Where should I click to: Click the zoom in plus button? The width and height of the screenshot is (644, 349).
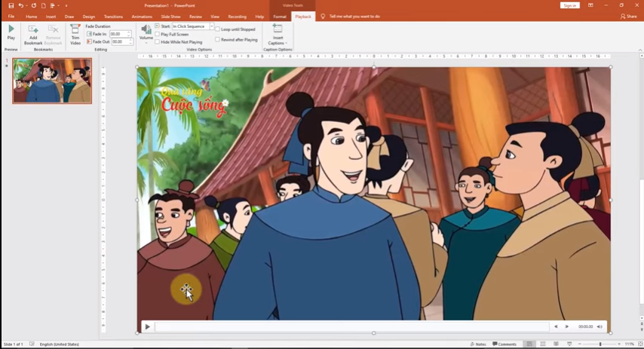coord(619,344)
